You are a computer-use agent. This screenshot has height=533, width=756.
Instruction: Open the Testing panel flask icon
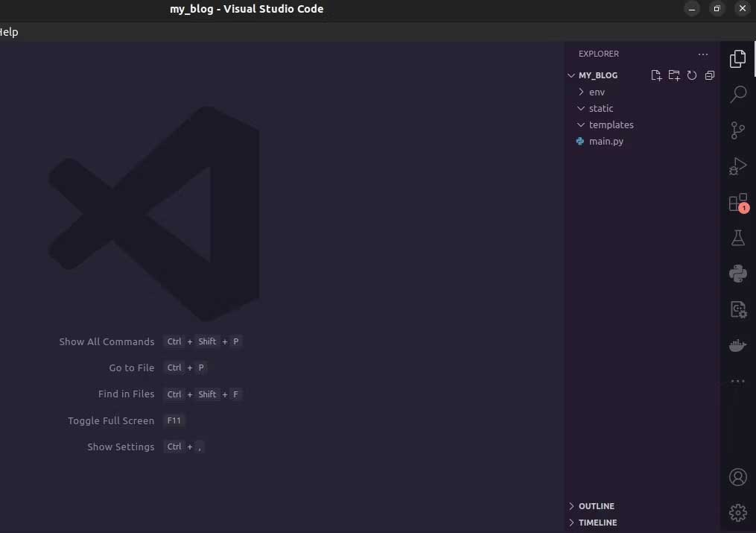pyautogui.click(x=737, y=238)
